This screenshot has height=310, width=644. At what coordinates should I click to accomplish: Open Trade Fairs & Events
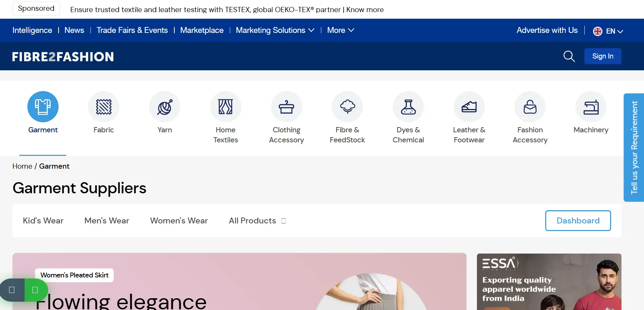pyautogui.click(x=132, y=30)
